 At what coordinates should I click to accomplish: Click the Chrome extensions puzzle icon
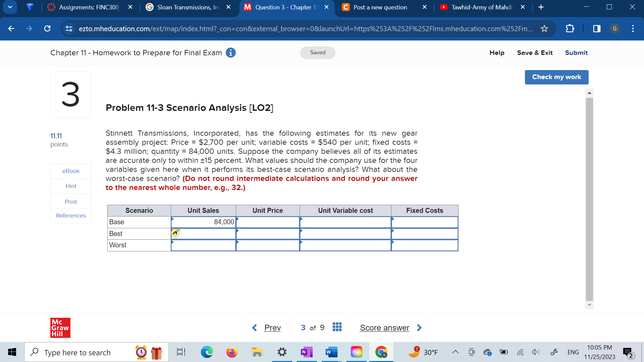(570, 29)
